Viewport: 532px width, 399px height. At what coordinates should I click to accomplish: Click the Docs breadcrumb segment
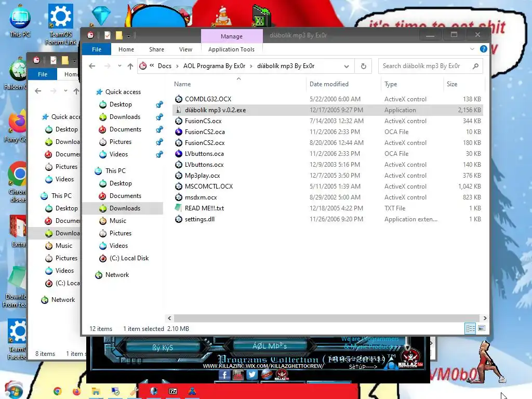[x=165, y=66]
